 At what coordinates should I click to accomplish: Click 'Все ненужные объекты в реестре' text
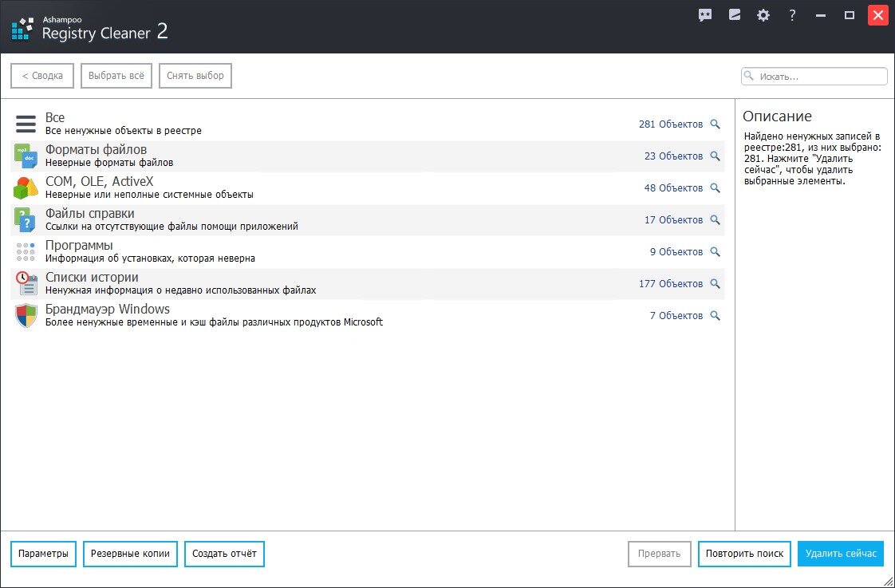(x=124, y=131)
